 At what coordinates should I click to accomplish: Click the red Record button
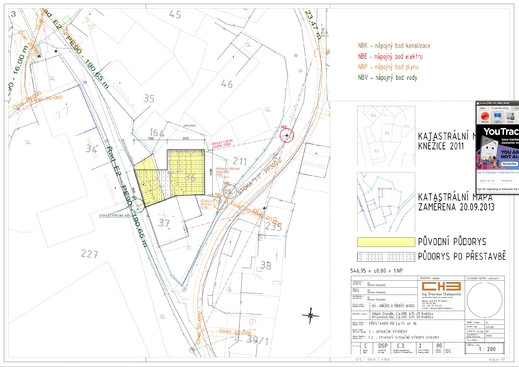coord(485,117)
